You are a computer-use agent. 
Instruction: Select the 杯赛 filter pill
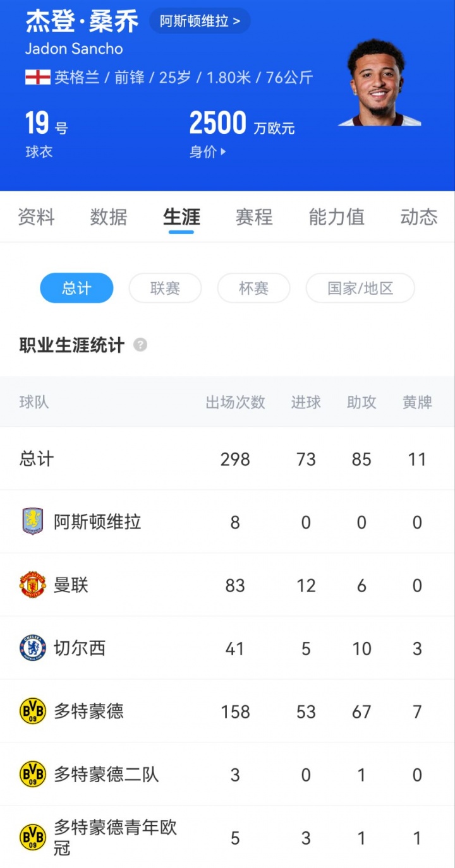coord(253,288)
